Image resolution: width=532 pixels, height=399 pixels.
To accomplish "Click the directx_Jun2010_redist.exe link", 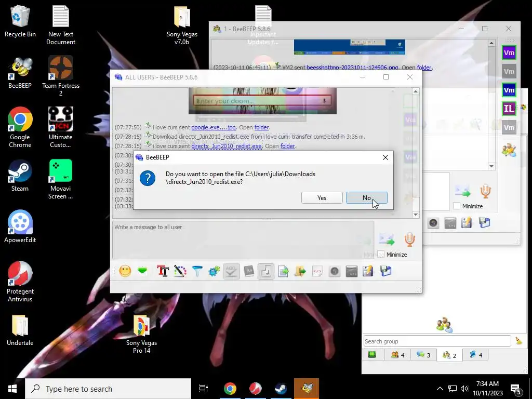I will point(227,146).
